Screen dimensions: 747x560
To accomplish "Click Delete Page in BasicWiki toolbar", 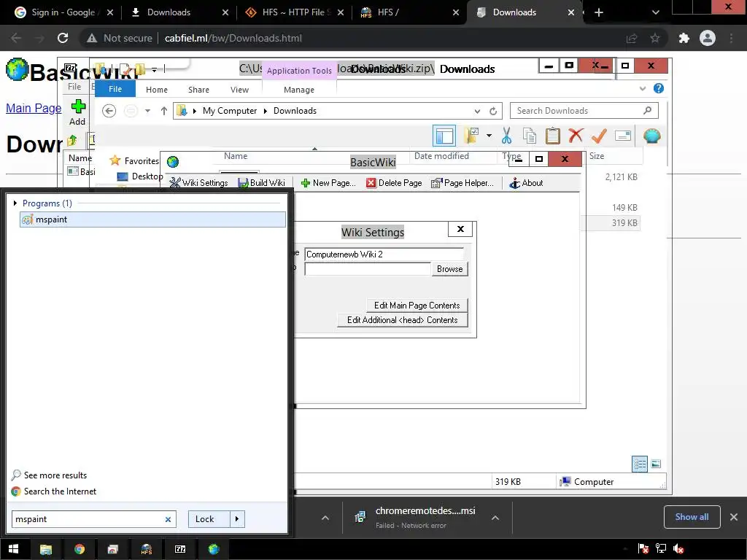I will pos(395,183).
